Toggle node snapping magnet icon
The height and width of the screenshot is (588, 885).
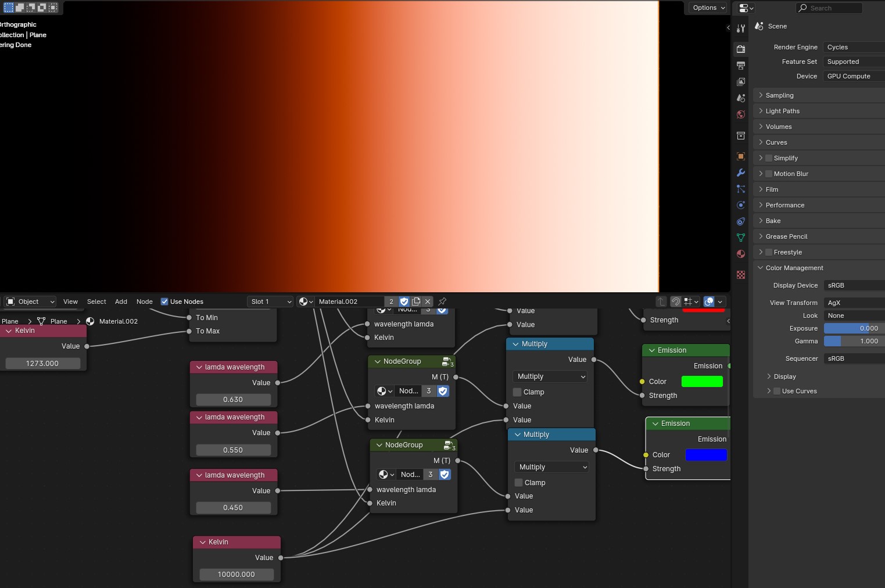(x=675, y=302)
